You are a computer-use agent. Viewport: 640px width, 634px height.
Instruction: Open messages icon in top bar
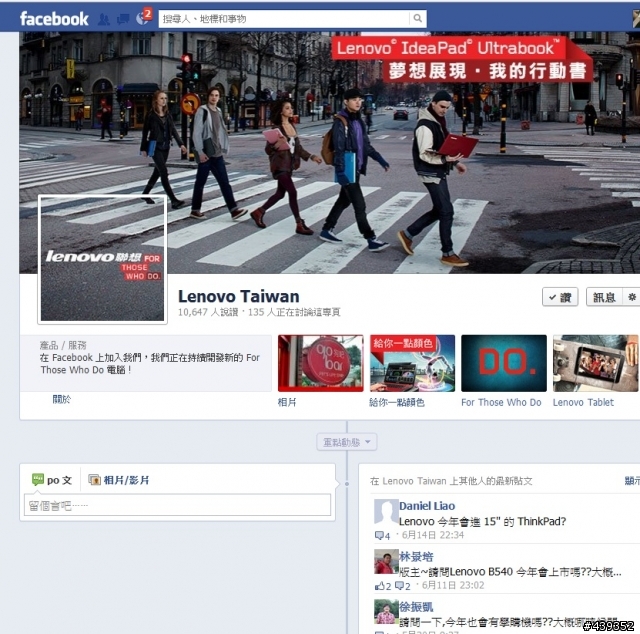(x=123, y=19)
